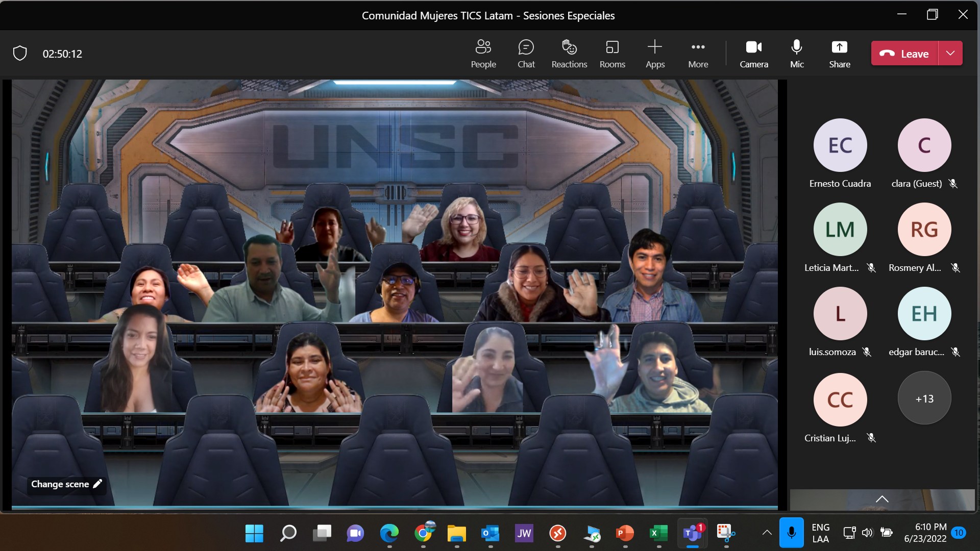Viewport: 980px width, 551px height.
Task: Open Excel from taskbar
Action: [x=659, y=534]
